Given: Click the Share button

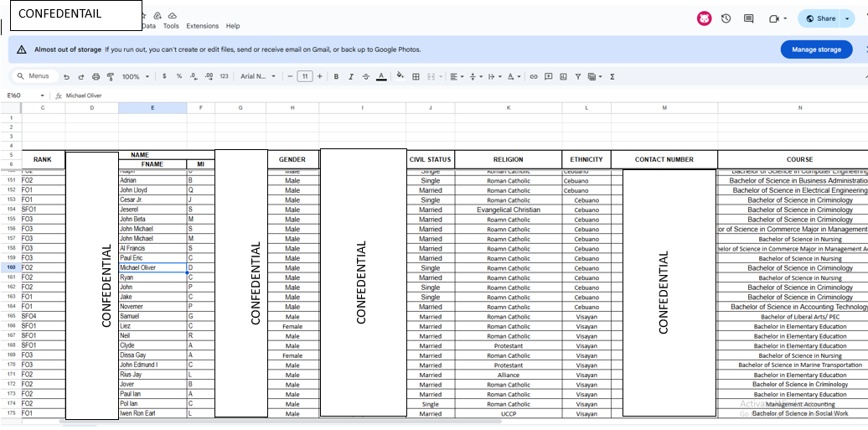Looking at the screenshot, I should tap(820, 18).
